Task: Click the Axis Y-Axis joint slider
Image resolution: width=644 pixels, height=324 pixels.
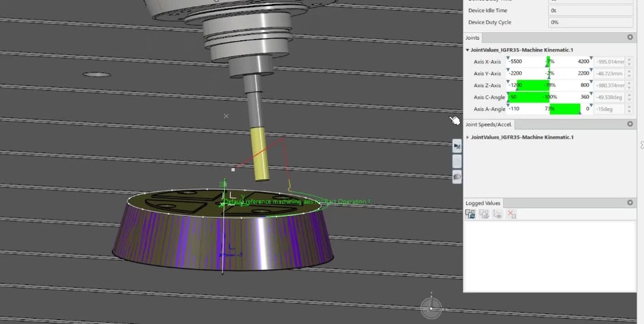Action: coord(549,74)
